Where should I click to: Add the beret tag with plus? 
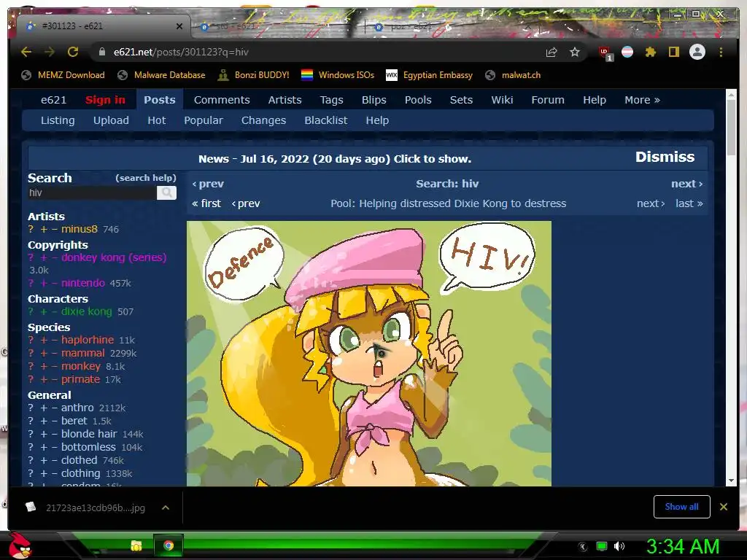[x=43, y=421]
